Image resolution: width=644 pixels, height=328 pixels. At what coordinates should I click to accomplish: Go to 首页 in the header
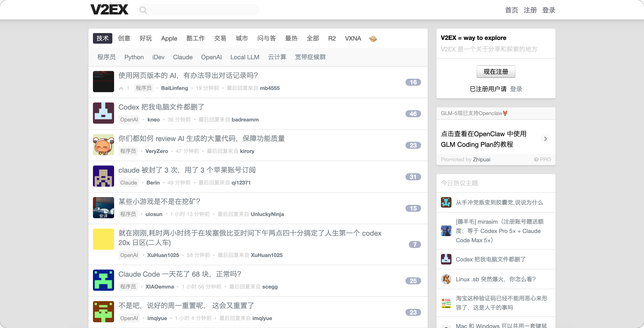(x=512, y=10)
